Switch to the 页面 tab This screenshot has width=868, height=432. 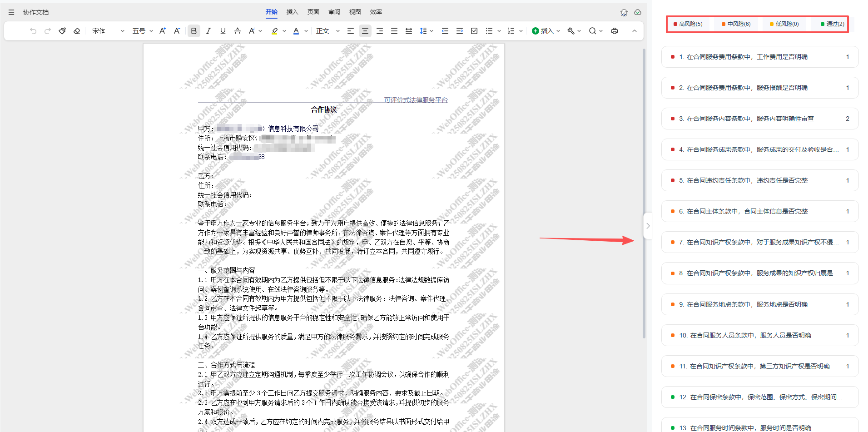click(313, 12)
